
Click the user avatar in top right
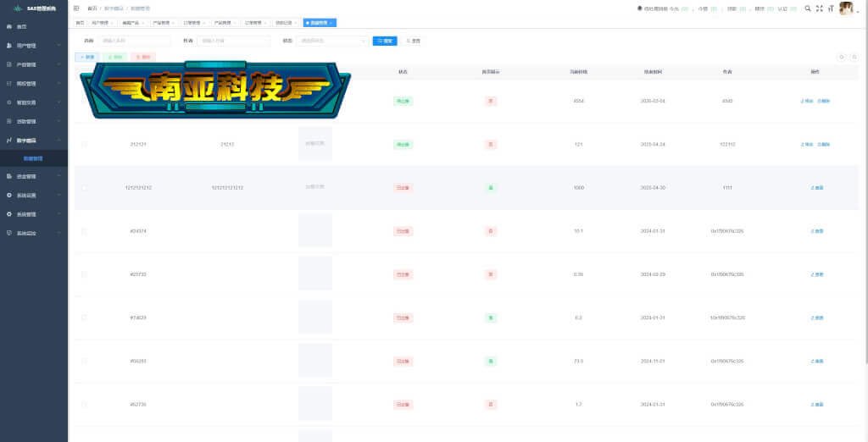click(x=846, y=8)
